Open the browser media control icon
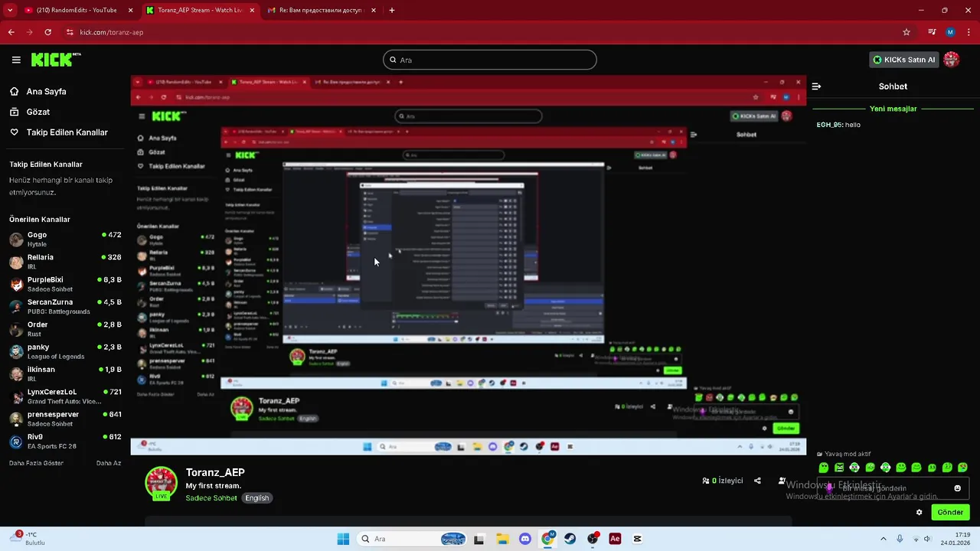The image size is (980, 551). tap(932, 32)
